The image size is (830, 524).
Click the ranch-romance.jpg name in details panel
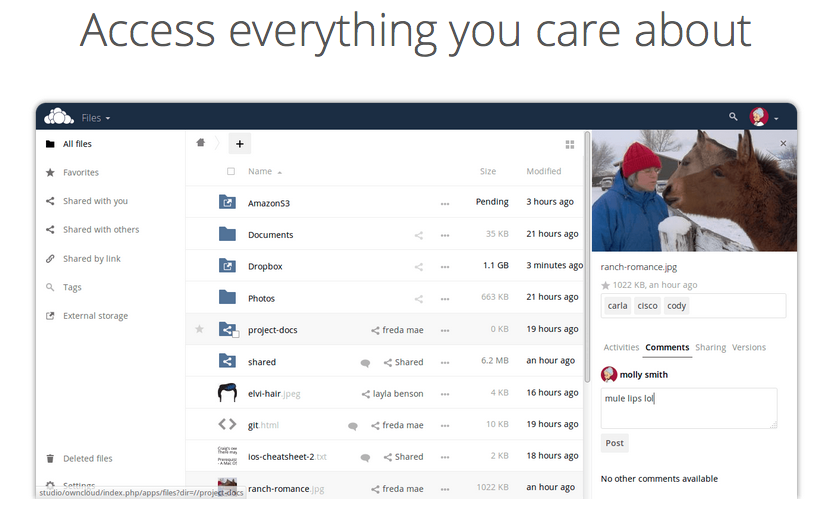(638, 267)
